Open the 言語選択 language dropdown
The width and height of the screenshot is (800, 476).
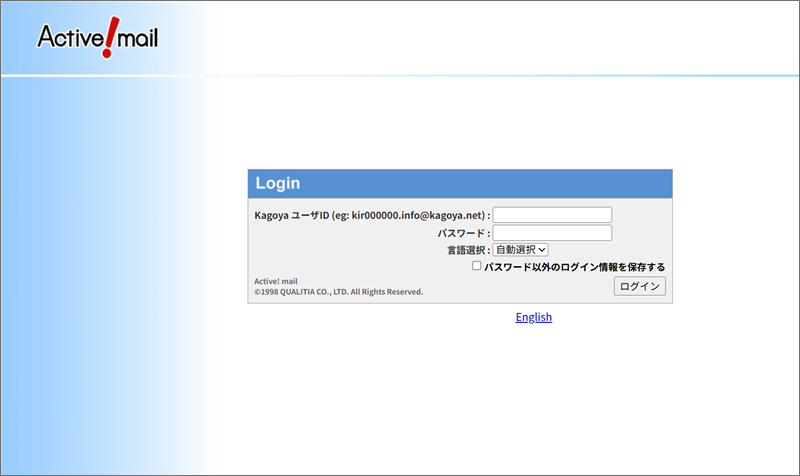[x=520, y=250]
